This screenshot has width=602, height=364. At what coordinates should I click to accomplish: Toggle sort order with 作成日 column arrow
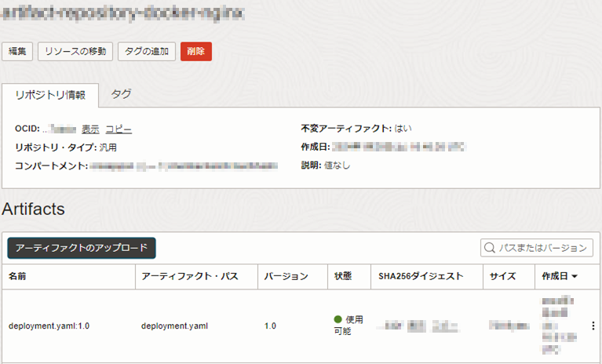pos(575,276)
